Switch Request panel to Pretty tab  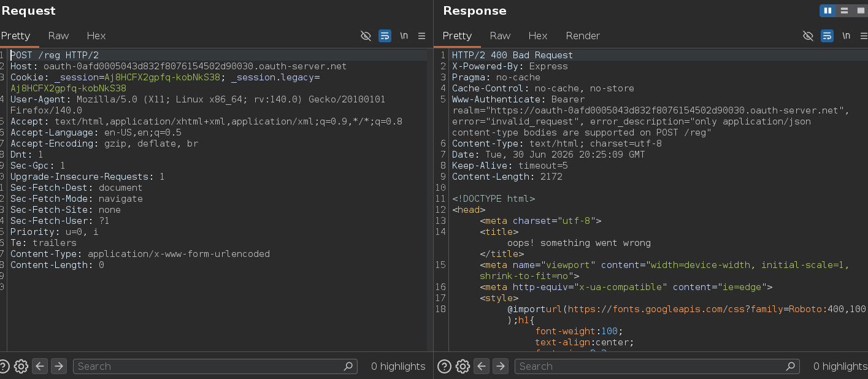coord(15,36)
